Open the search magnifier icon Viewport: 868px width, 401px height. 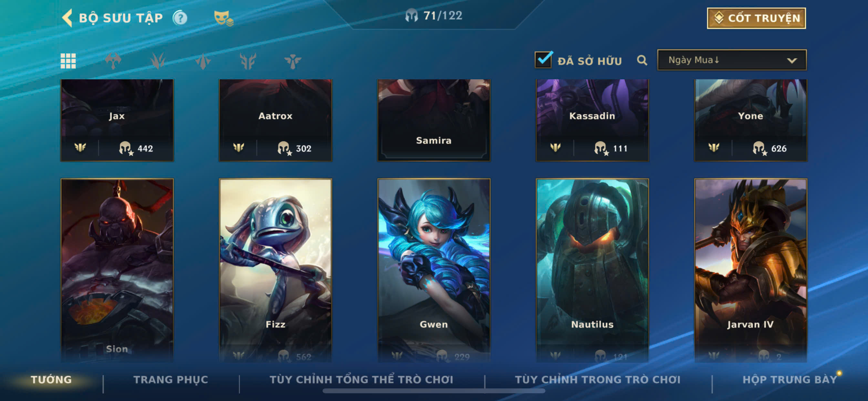point(642,61)
